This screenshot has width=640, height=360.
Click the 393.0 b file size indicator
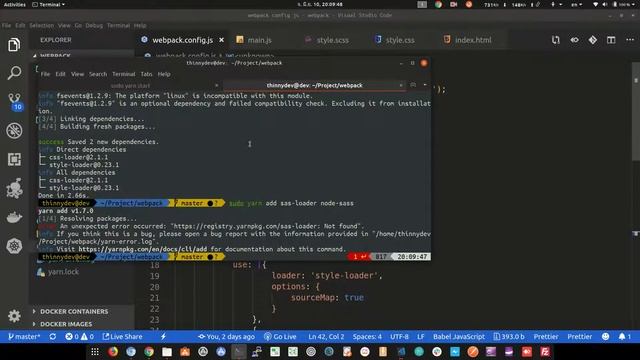509,337
